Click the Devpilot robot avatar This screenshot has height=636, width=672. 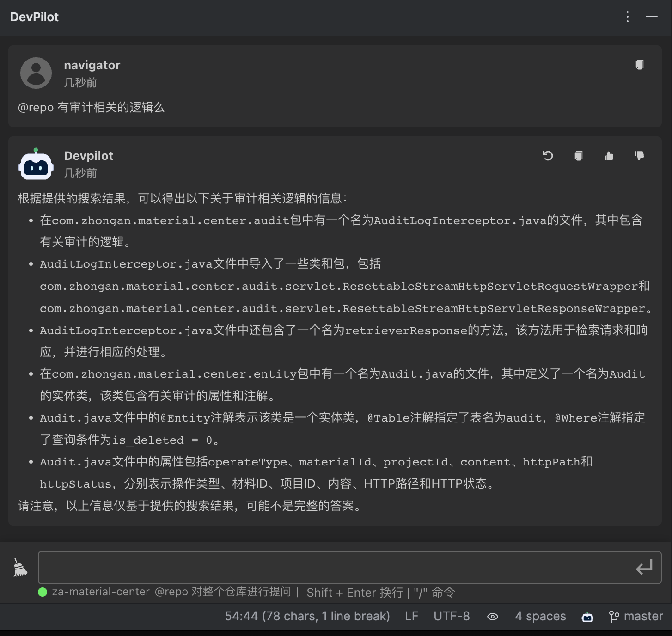point(36,164)
